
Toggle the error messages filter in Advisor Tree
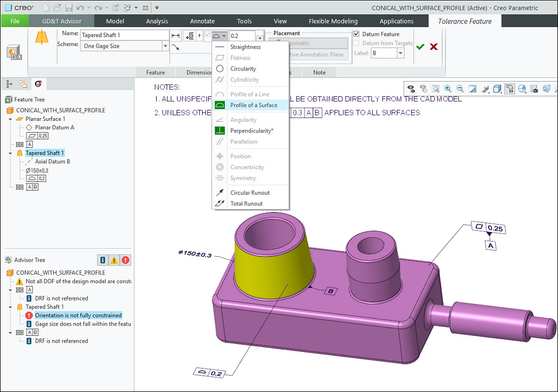(x=125, y=260)
